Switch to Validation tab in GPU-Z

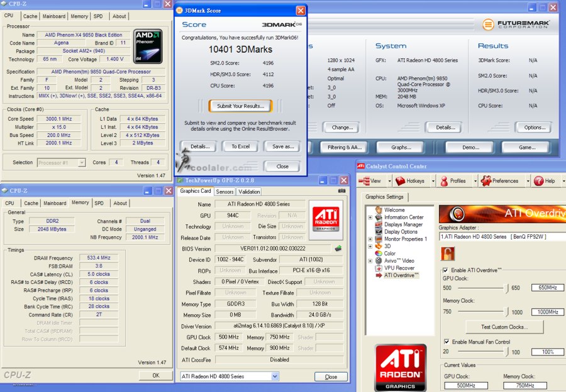click(249, 192)
